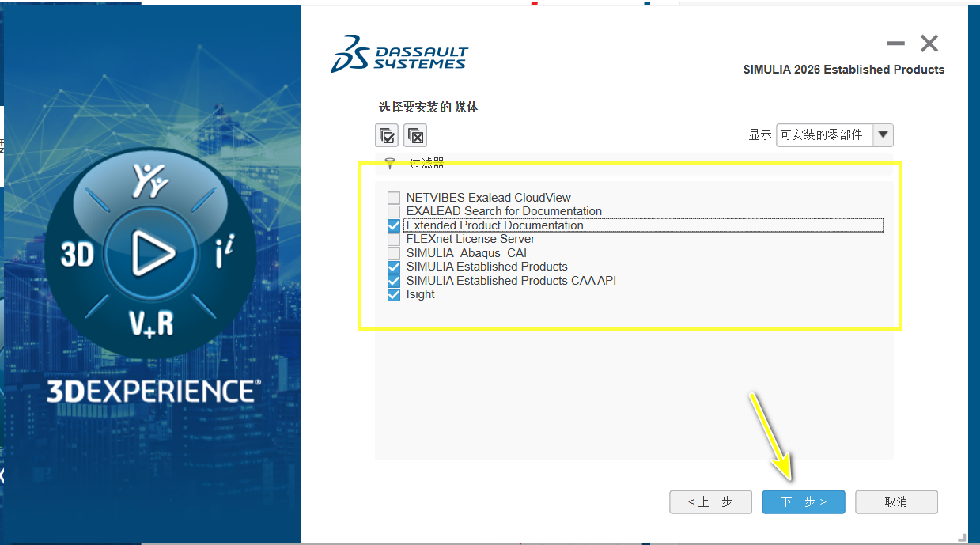The image size is (980, 545).
Task: Click the window resize grip corner
Action: coord(960,537)
